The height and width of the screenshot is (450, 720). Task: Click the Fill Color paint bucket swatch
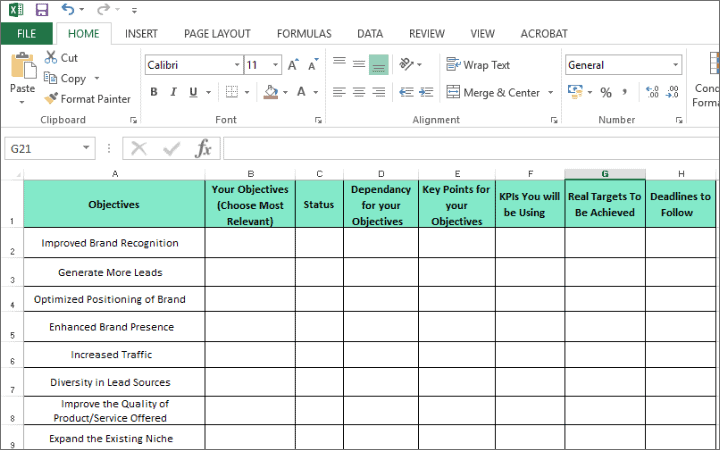pyautogui.click(x=270, y=92)
